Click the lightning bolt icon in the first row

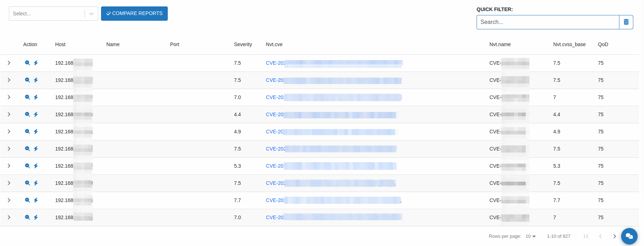point(36,63)
